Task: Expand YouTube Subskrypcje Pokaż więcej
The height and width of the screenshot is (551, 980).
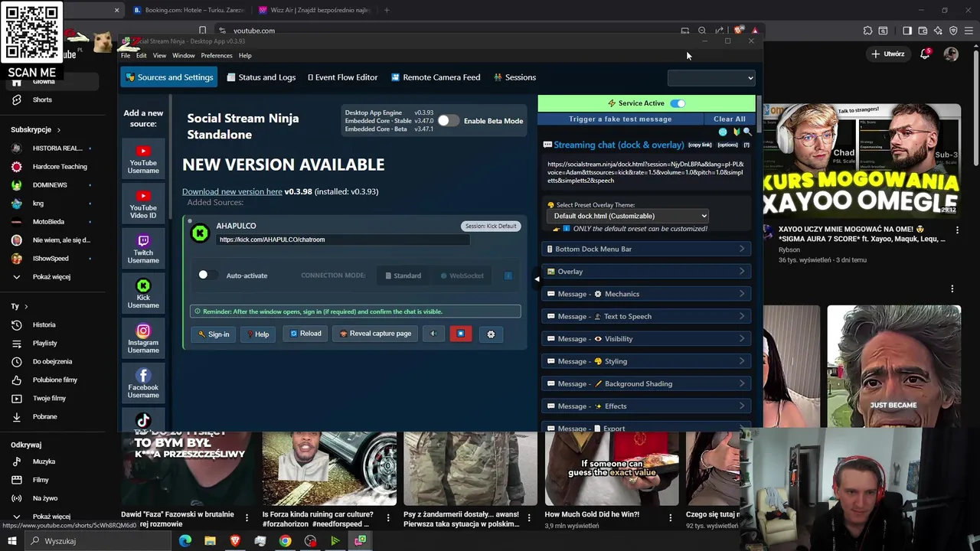Action: point(51,277)
